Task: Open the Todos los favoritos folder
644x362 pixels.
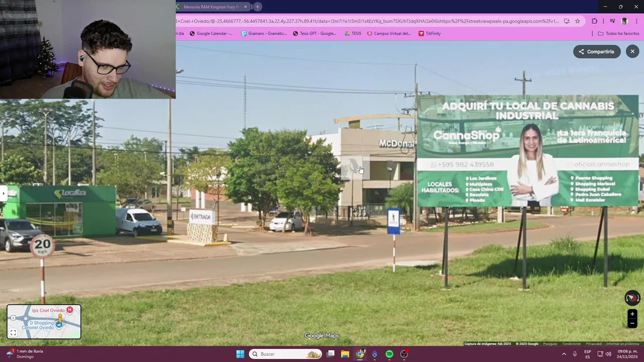Action: (x=618, y=34)
